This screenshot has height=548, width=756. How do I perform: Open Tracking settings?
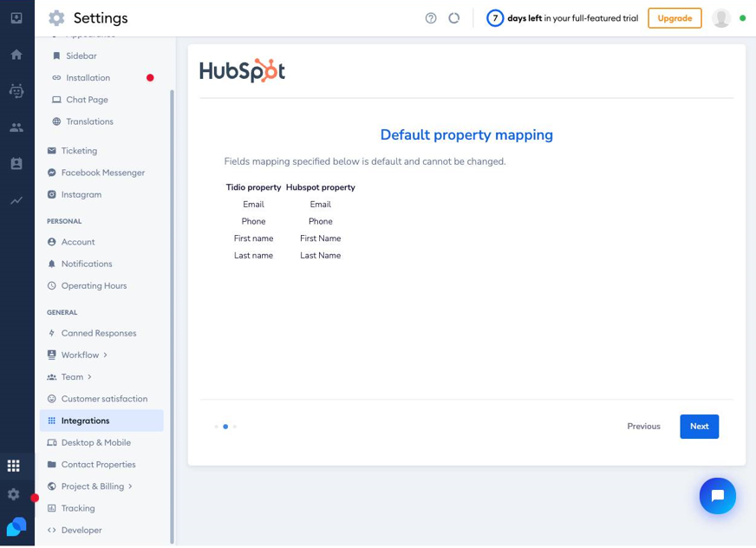[78, 508]
